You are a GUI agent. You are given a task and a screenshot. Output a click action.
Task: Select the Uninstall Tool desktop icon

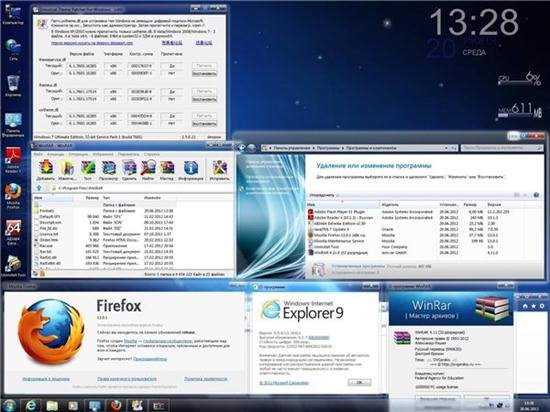(13, 266)
